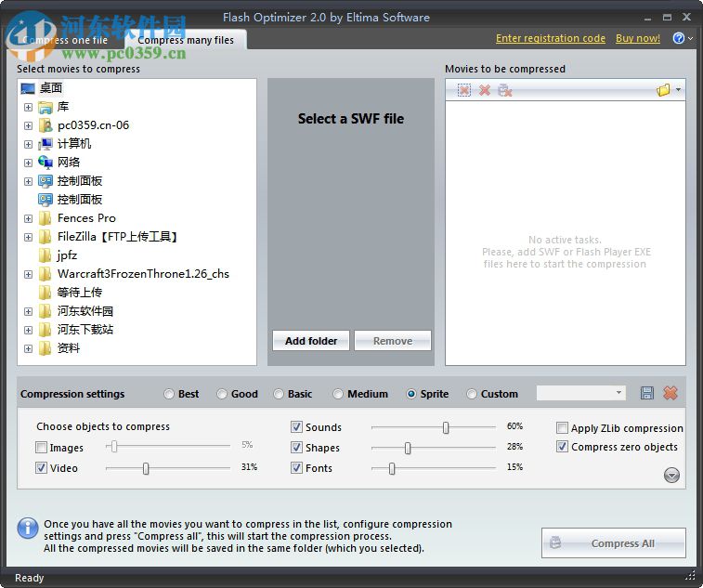Click the Compress All button
This screenshot has height=588, width=703.
click(x=613, y=543)
